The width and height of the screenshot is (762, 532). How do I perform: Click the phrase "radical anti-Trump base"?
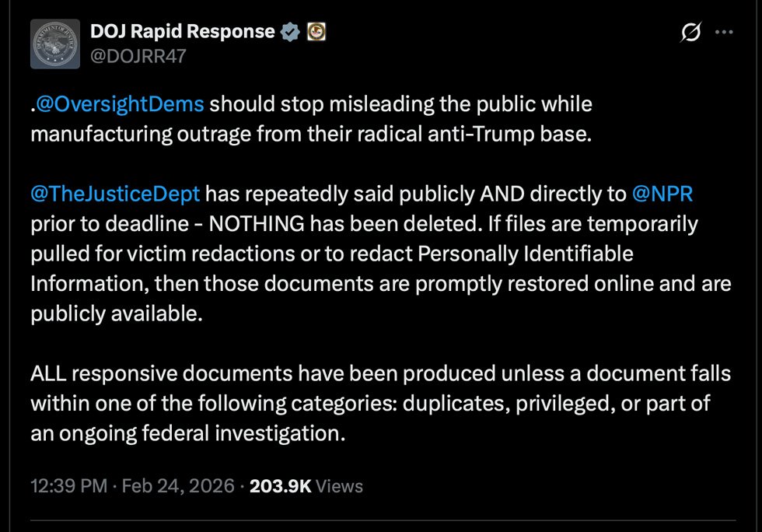click(x=486, y=134)
